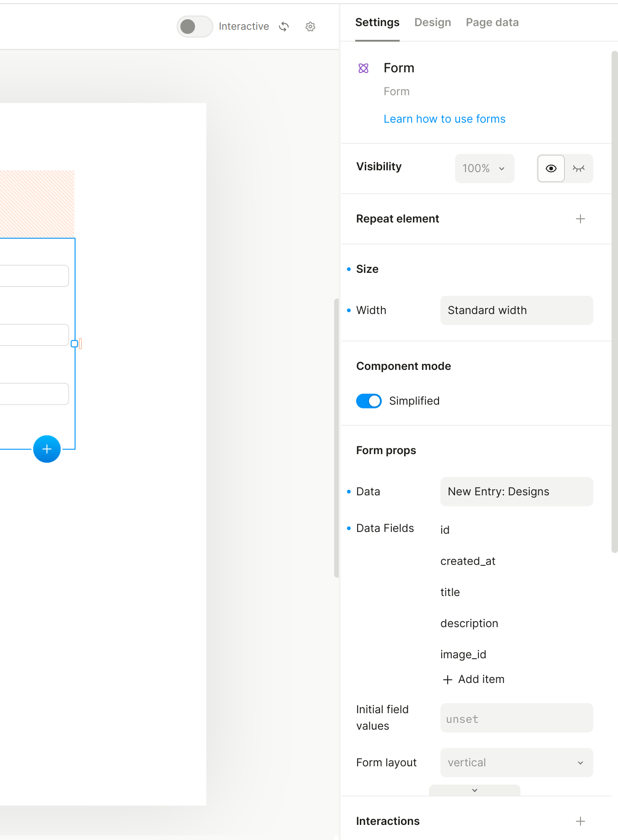This screenshot has height=840, width=618.
Task: Open the 100% visibility opacity dropdown
Action: (x=484, y=168)
